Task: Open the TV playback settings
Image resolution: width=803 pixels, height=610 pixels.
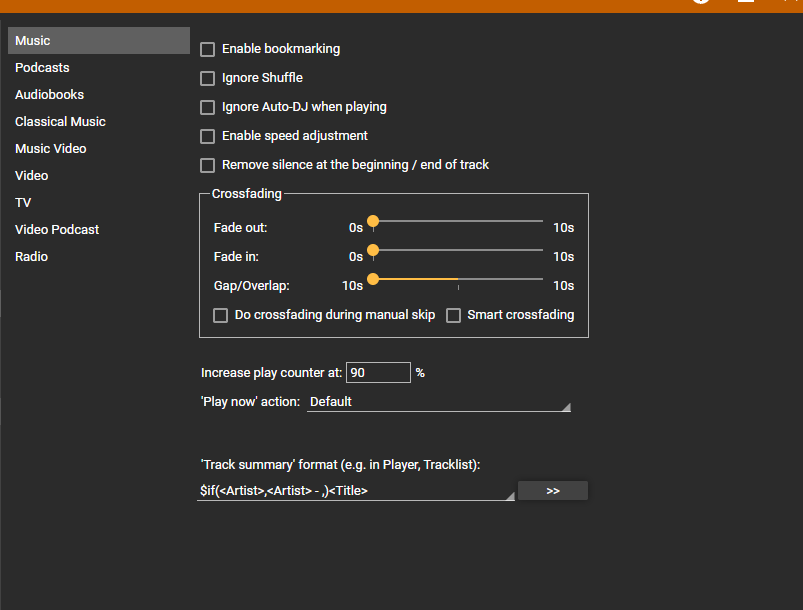Action: click(99, 203)
